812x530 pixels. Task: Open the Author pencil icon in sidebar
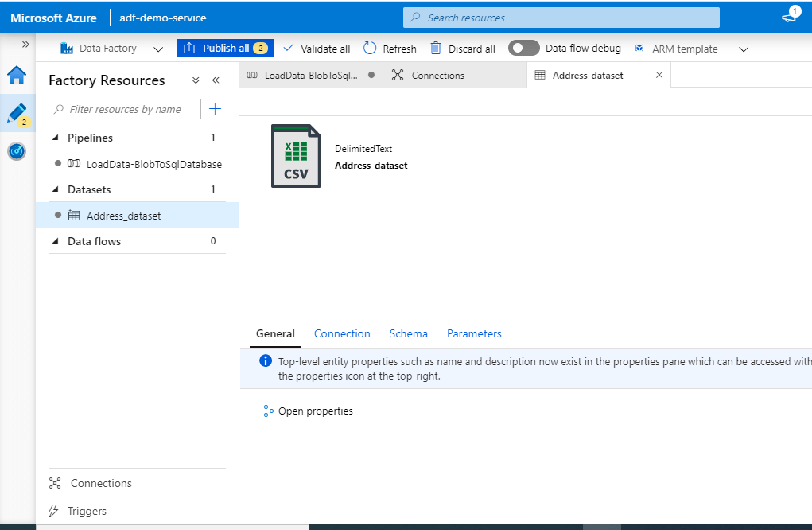point(17,114)
